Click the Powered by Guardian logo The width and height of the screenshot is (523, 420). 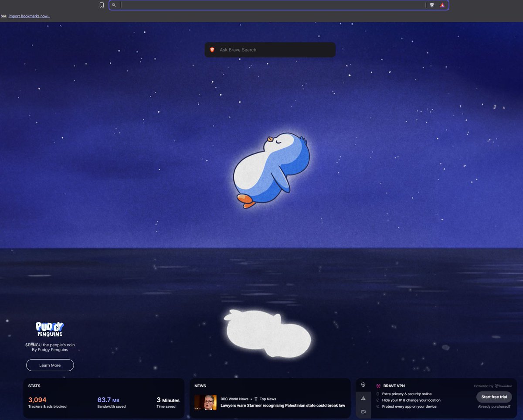[503, 386]
